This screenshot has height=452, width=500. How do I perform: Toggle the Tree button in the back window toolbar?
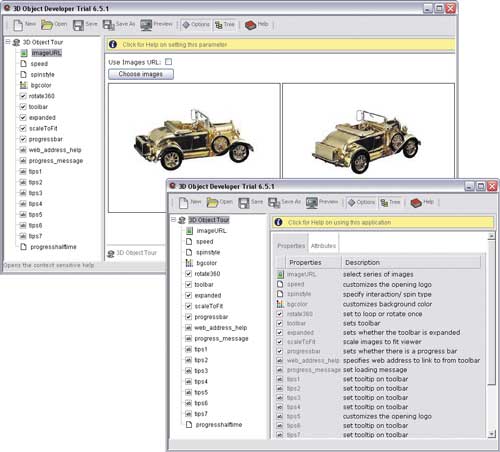[x=225, y=25]
